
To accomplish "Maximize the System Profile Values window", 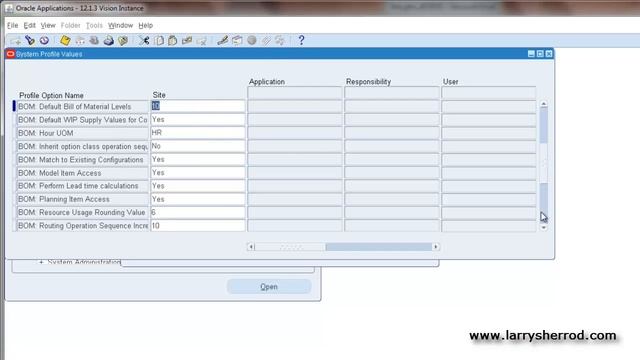I will click(x=540, y=54).
